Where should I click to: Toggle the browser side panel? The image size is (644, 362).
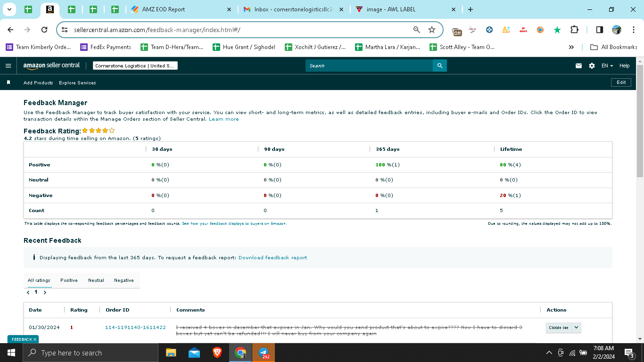tap(599, 30)
